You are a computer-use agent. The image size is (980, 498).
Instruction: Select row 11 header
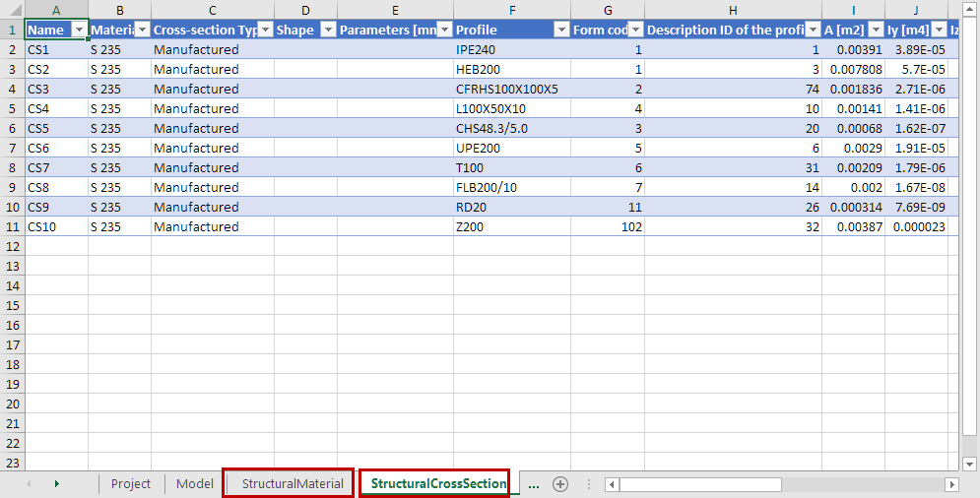(x=13, y=226)
